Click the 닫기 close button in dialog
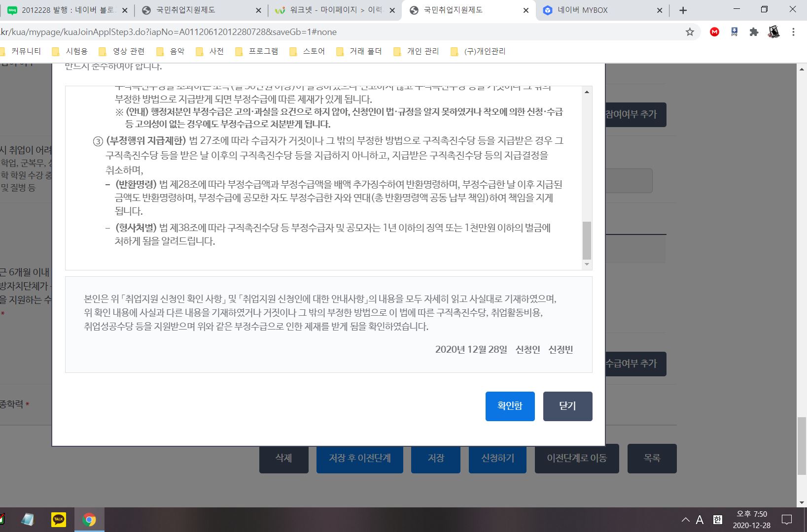 [567, 406]
